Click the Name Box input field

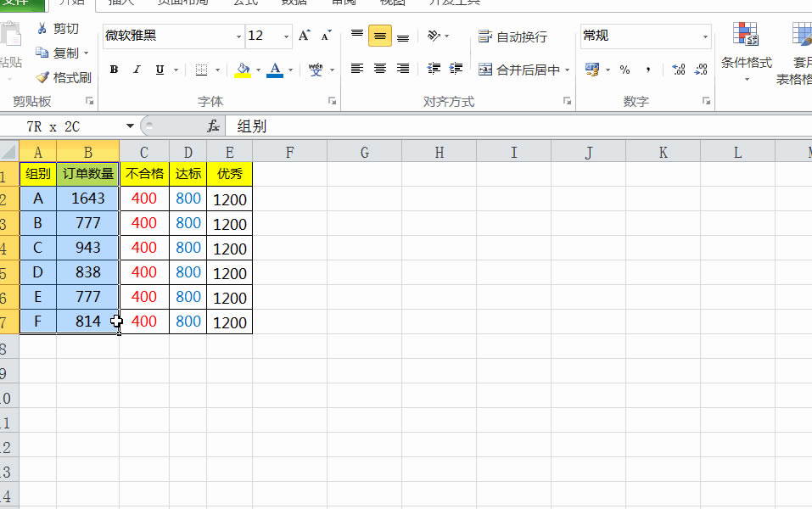click(59, 125)
